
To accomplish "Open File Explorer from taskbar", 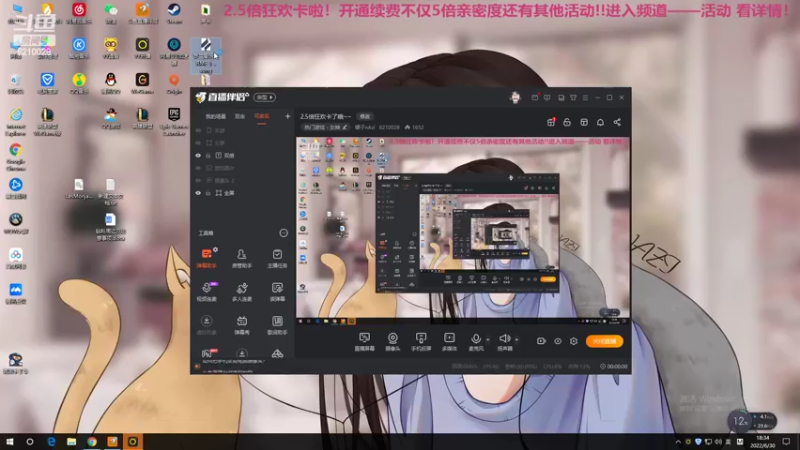I will tap(71, 442).
